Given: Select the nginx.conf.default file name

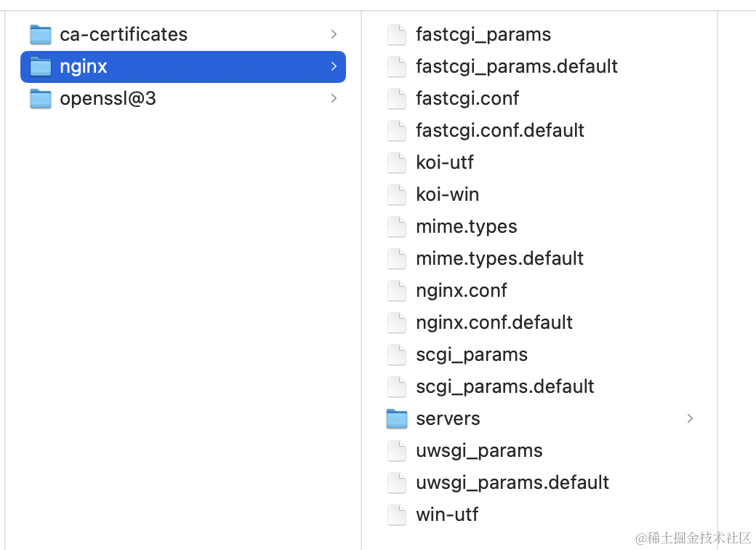Looking at the screenshot, I should point(494,323).
